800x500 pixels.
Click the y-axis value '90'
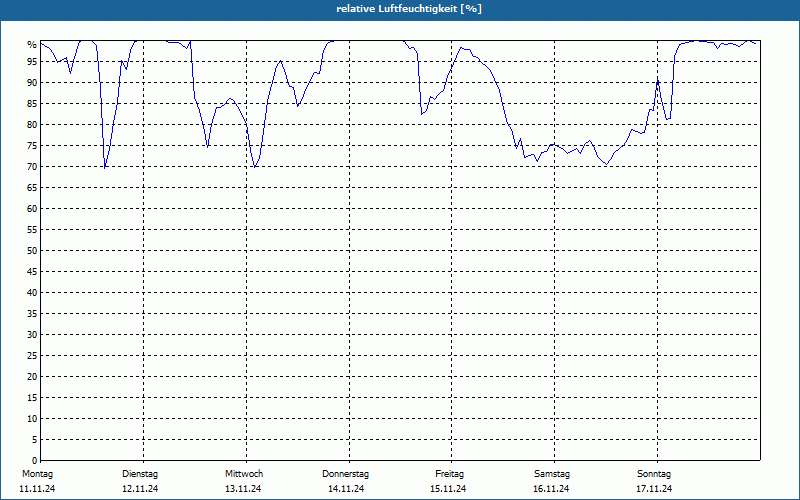point(32,83)
